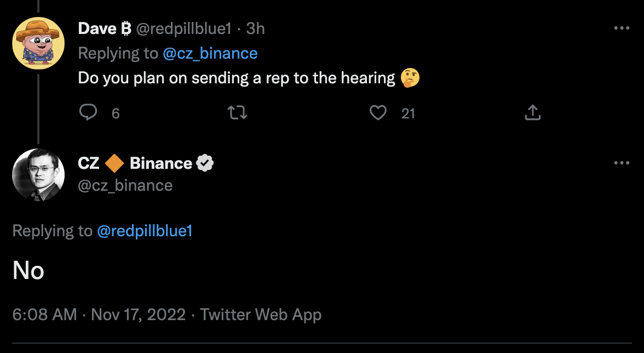Open the @cz_binance mention in Dave's reply

[x=210, y=53]
